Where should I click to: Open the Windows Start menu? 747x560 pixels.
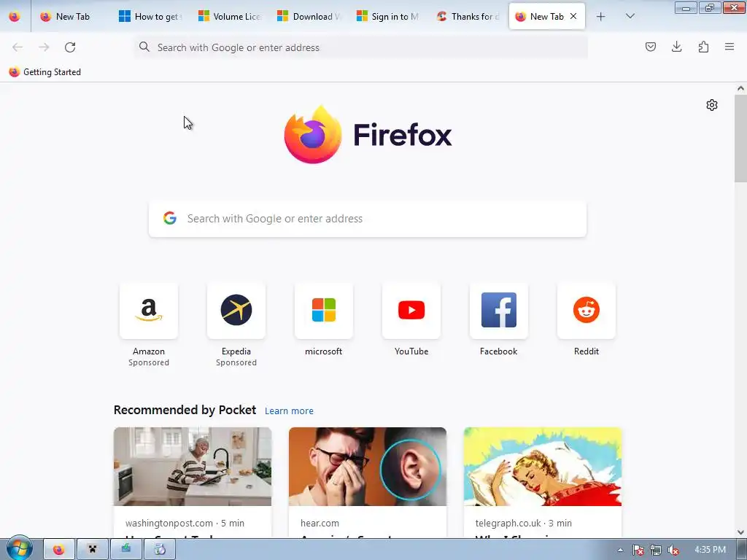20,548
